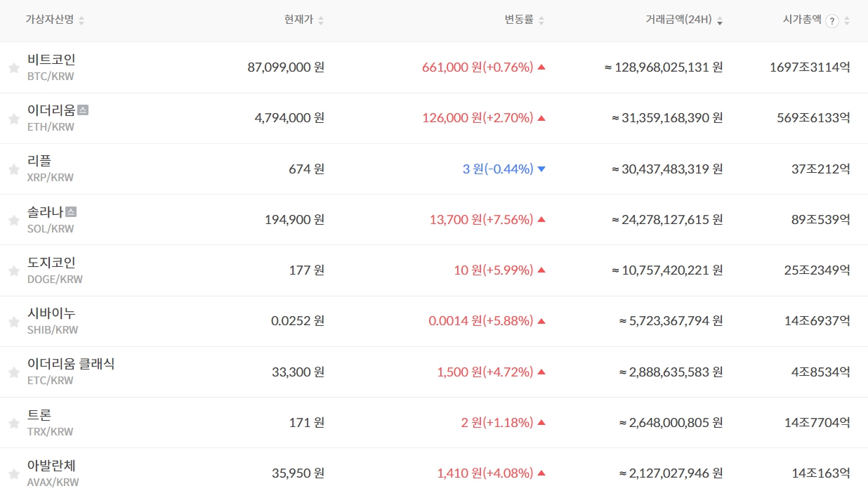Sort by 가상자산명 column arrows
Image resolution: width=868 pixels, height=498 pixels.
pyautogui.click(x=81, y=21)
